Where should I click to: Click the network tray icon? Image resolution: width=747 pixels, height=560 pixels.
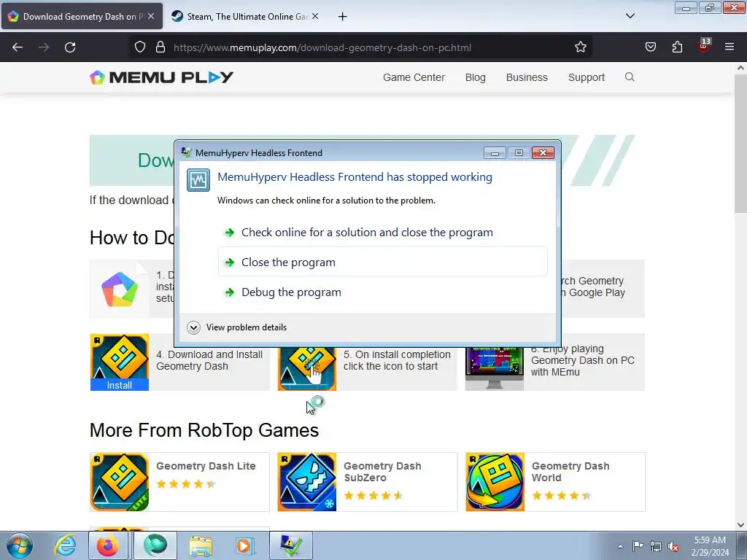pyautogui.click(x=656, y=546)
